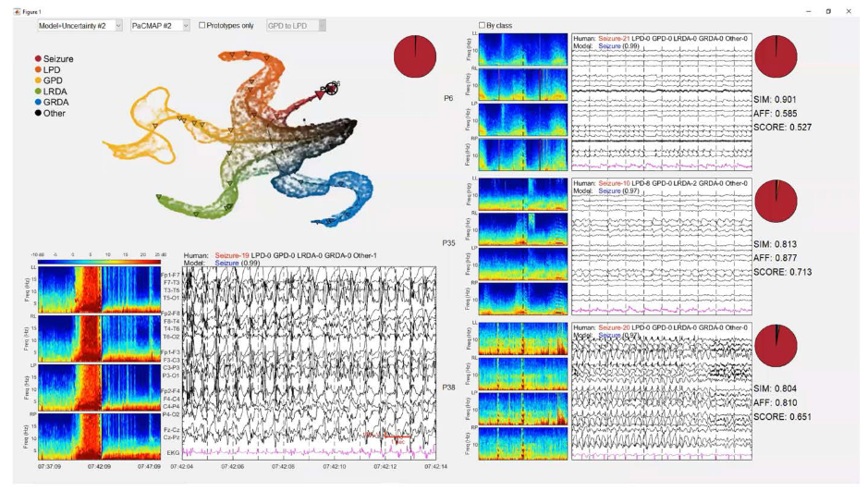This screenshot has height=492, width=868.
Task: Maximize the Figure 1 window
Action: coord(827,10)
